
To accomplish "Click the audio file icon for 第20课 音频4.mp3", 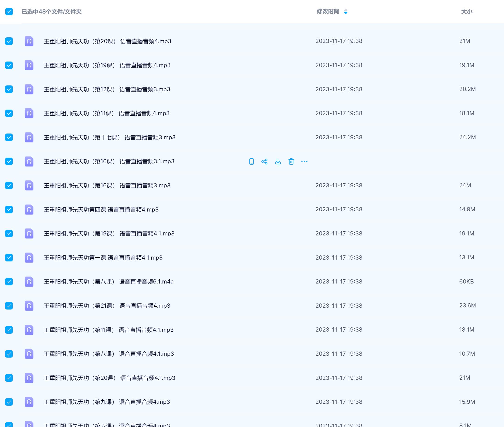I will pos(29,41).
